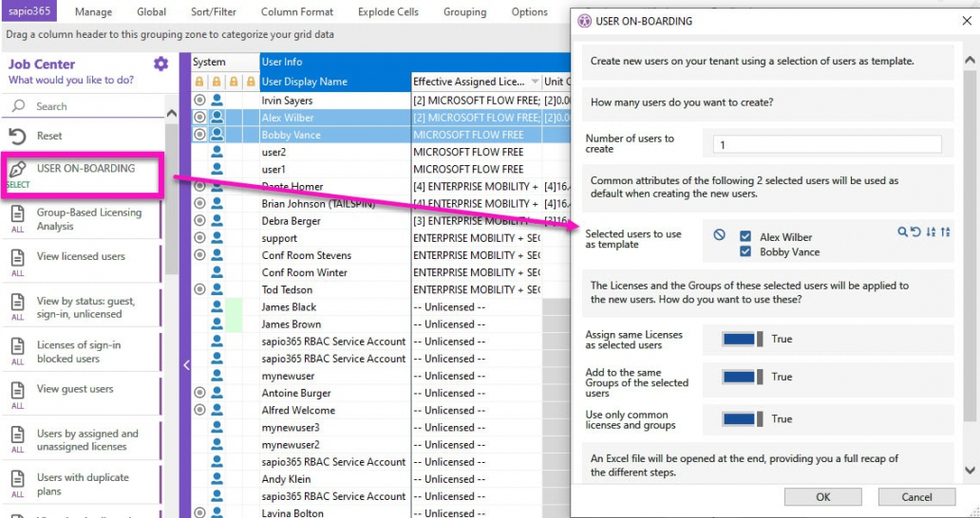The image size is (980, 518).
Task: Open the Column Format menu
Action: 297,11
